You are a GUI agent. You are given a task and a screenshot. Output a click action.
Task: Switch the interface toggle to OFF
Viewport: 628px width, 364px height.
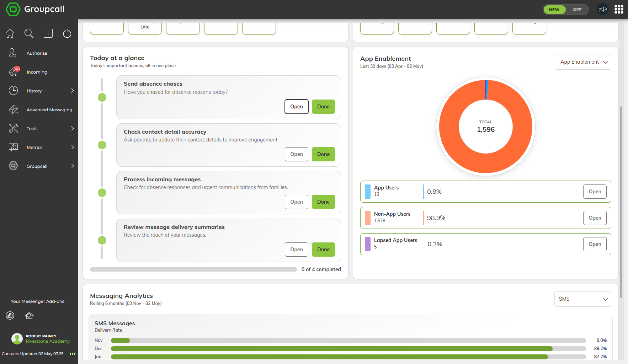tap(577, 10)
